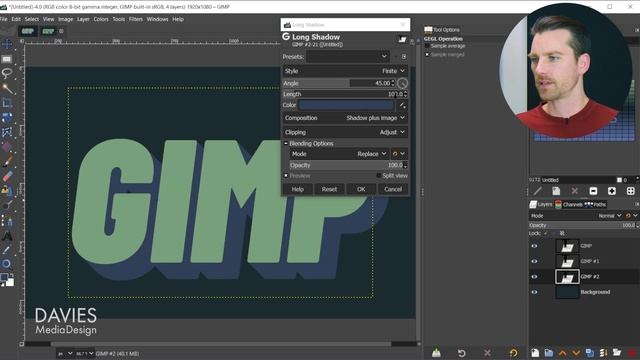This screenshot has height=360, width=640.
Task: Toggle Sample merged checkbox
Action: tap(427, 55)
